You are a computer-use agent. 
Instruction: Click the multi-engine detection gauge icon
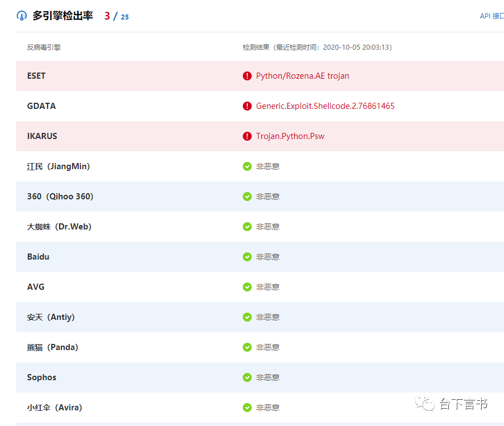(21, 16)
